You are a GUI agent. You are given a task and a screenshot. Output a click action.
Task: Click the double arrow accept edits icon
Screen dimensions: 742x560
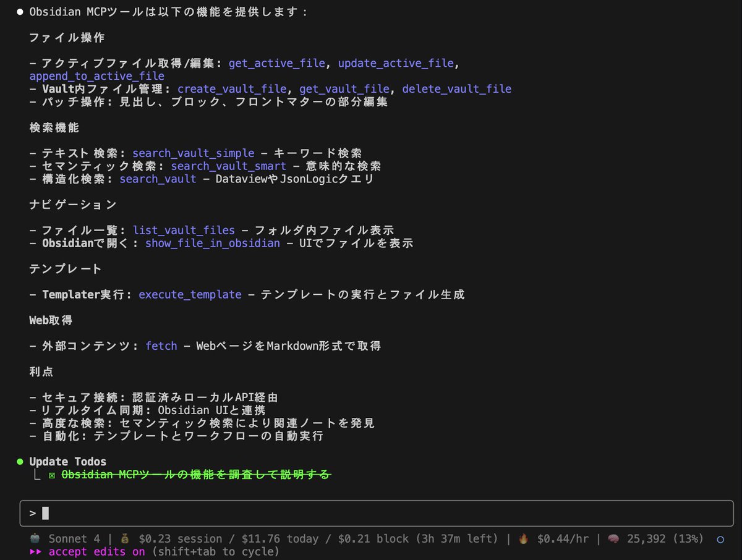[36, 551]
